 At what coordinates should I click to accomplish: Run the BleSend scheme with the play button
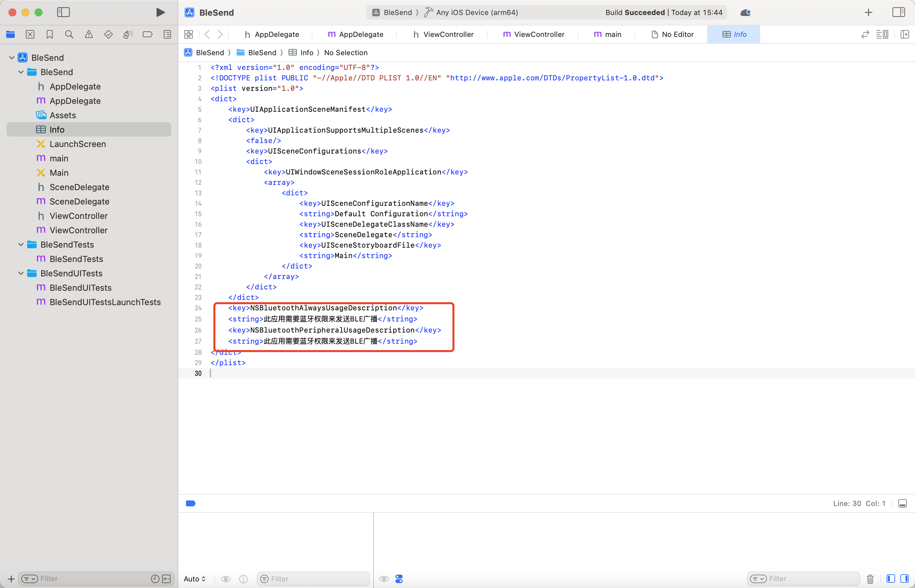coord(160,12)
